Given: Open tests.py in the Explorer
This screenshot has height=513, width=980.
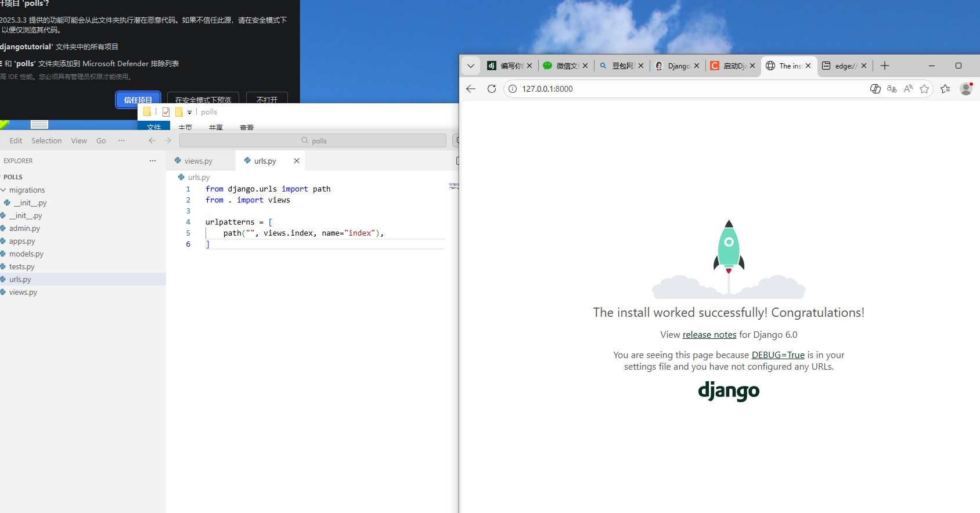Looking at the screenshot, I should pos(83,266).
